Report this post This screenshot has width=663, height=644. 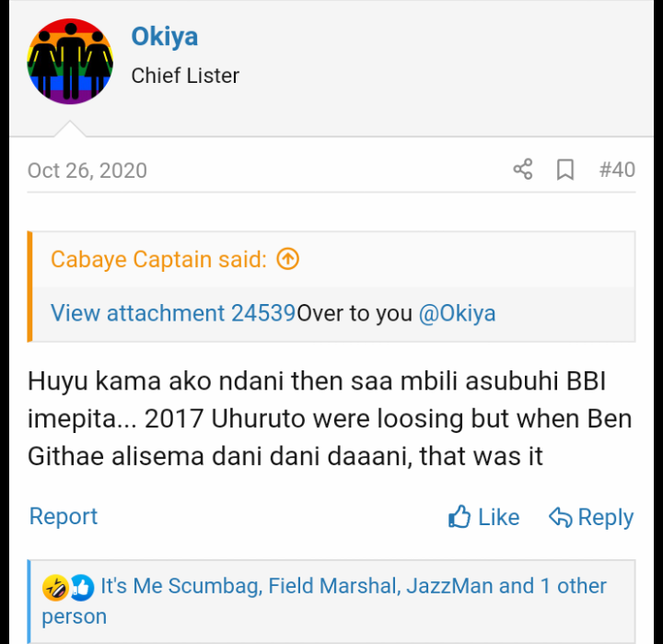click(x=64, y=517)
